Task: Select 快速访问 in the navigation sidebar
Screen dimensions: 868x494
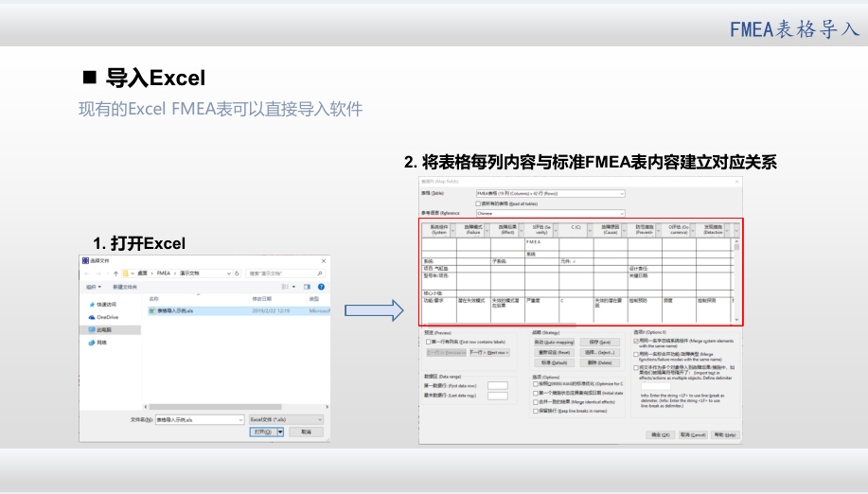Action: [x=106, y=304]
